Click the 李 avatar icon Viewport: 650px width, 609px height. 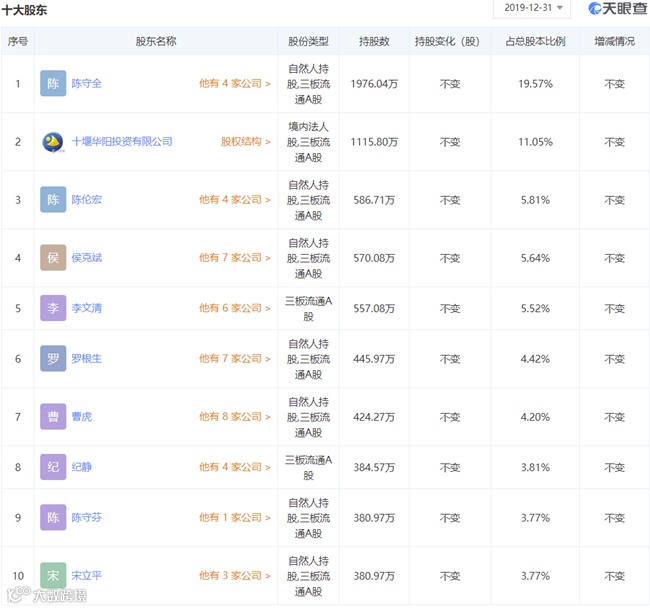point(53,308)
